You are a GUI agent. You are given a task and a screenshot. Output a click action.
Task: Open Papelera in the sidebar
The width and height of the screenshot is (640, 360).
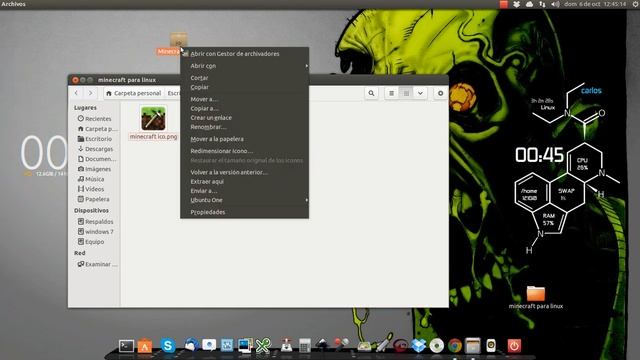94,199
